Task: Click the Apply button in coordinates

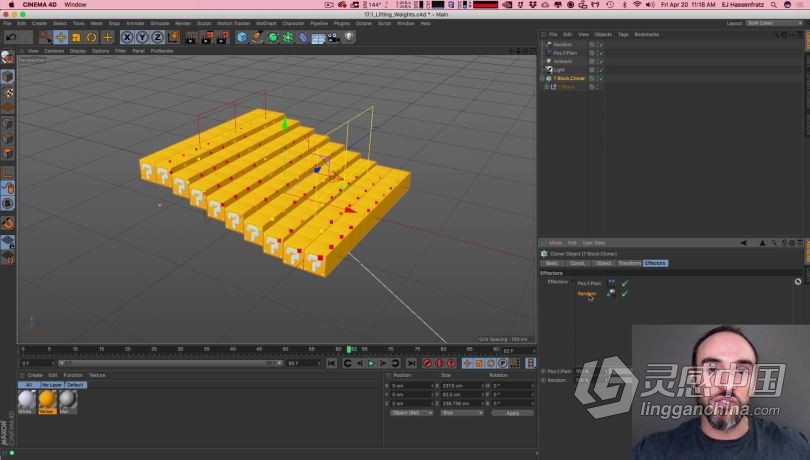Action: (x=512, y=413)
